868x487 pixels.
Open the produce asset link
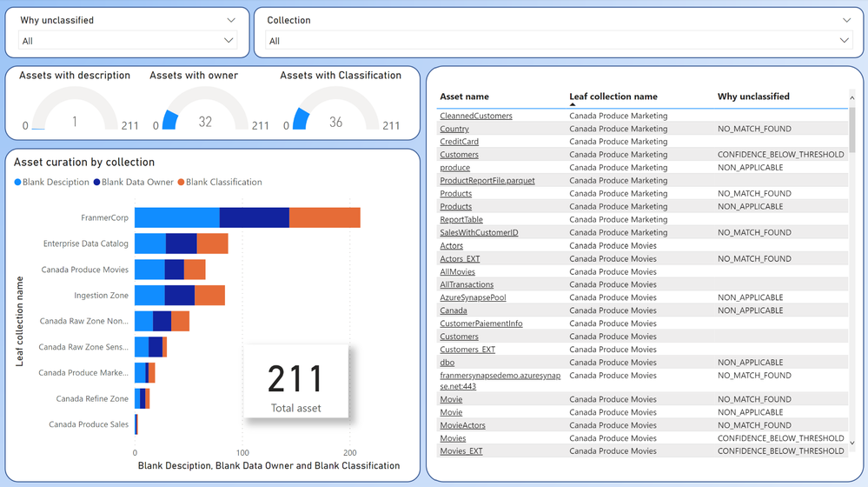(454, 167)
